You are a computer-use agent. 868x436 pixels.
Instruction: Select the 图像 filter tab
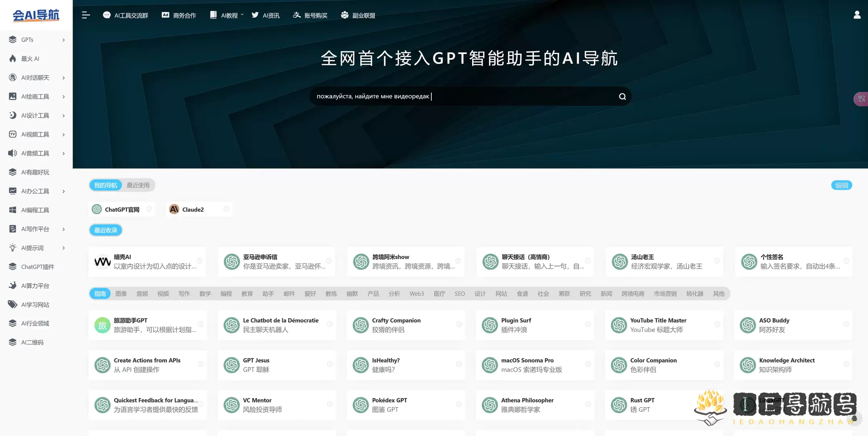pyautogui.click(x=121, y=293)
